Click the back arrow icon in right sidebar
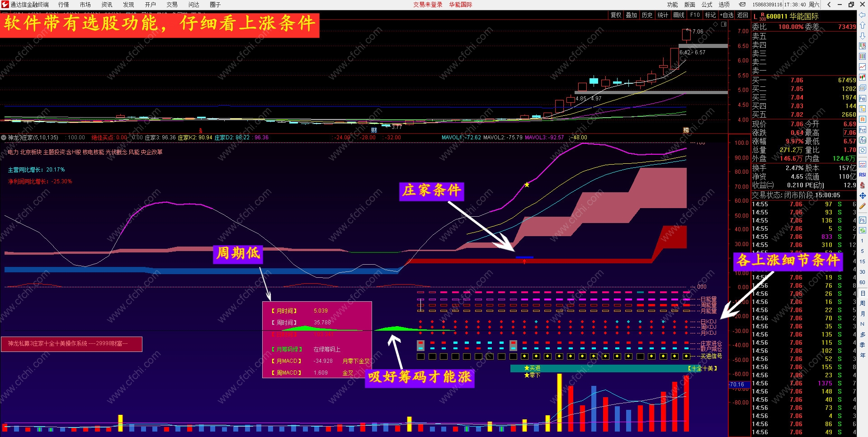The height and width of the screenshot is (437, 868). (x=863, y=15)
